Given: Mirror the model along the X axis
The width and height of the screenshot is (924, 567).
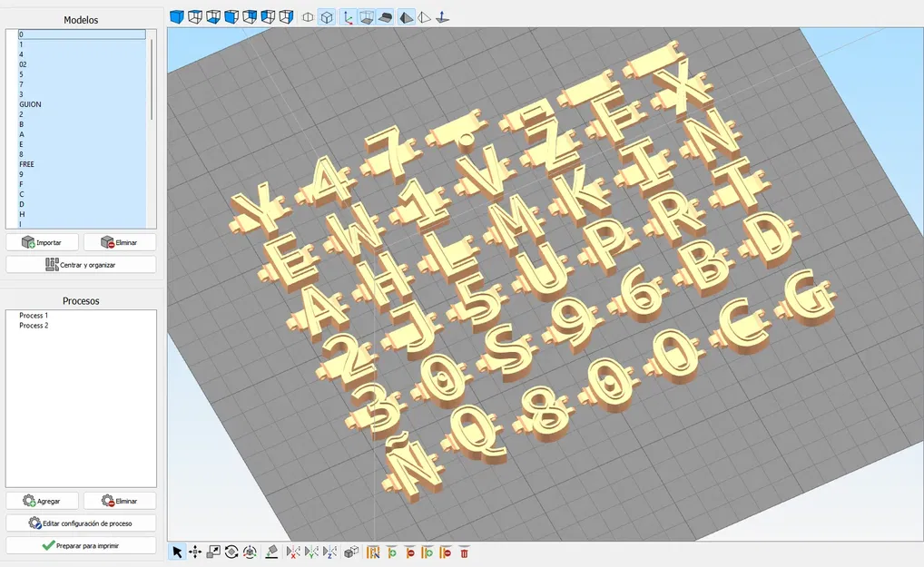Looking at the screenshot, I should click(293, 552).
